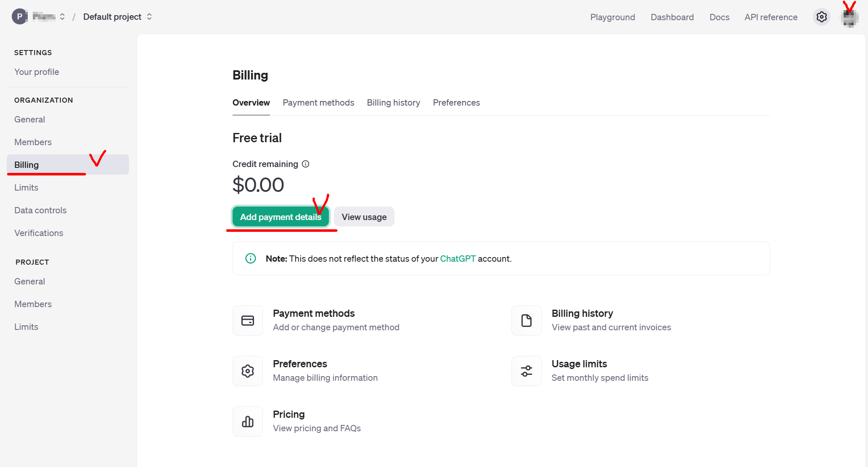
Task: Click the bar chart Pricing icon
Action: point(248,422)
